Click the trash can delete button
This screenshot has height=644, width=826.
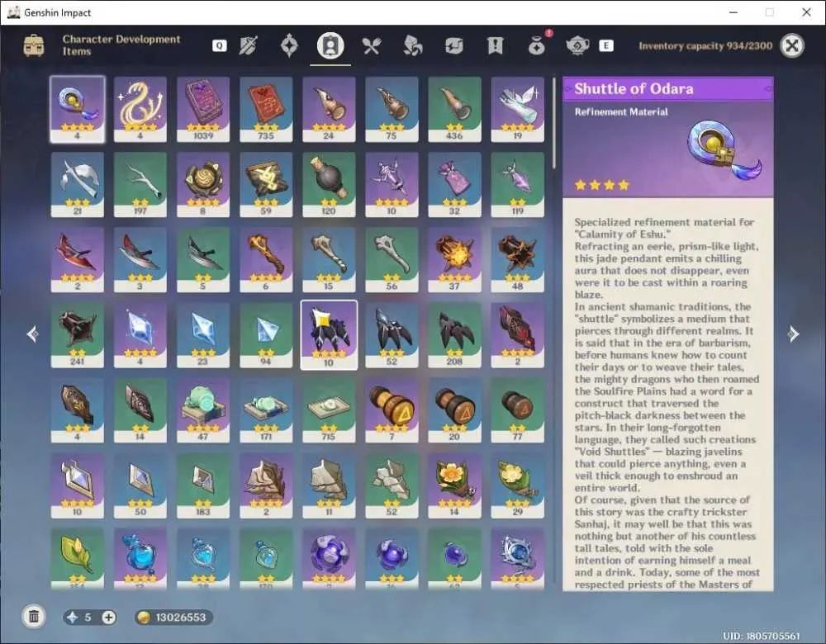point(34,617)
